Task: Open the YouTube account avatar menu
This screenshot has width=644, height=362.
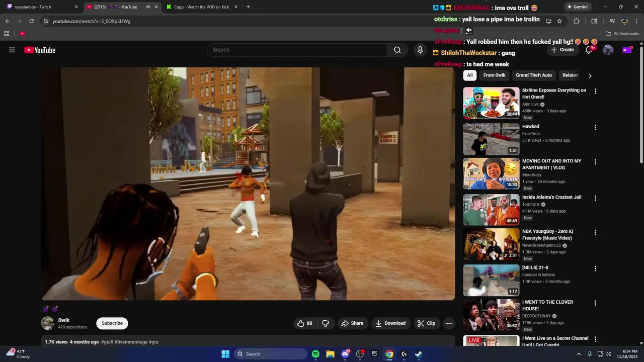Action: pos(608,50)
